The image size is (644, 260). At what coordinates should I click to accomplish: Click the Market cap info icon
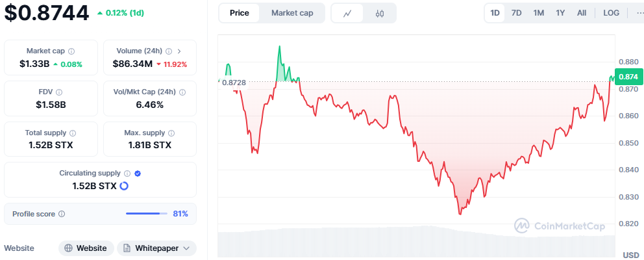point(71,51)
